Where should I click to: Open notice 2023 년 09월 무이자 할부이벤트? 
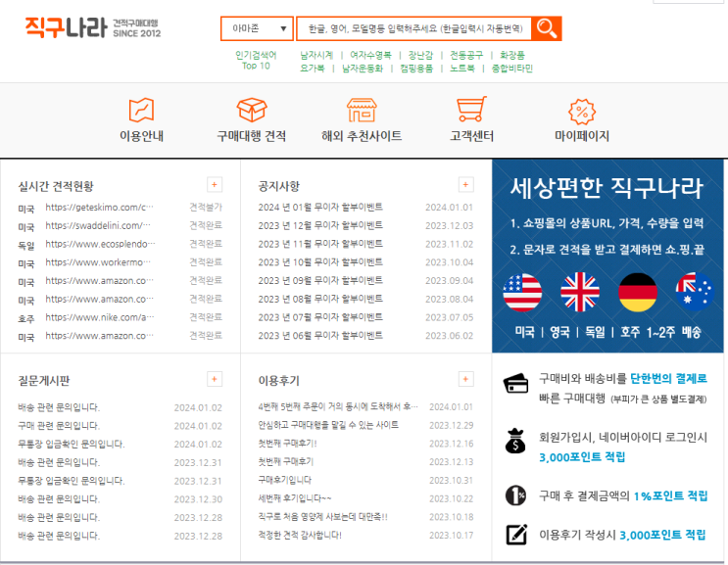pyautogui.click(x=320, y=281)
